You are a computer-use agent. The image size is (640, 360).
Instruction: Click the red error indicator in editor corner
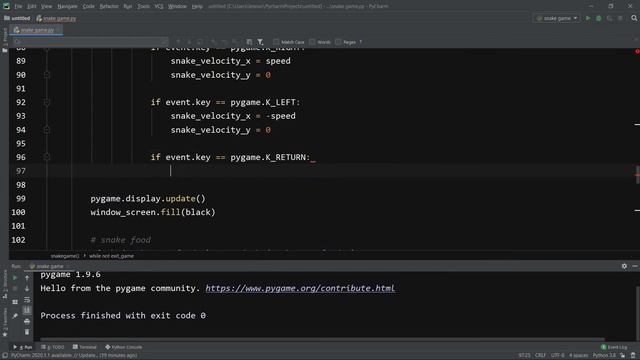tap(637, 51)
